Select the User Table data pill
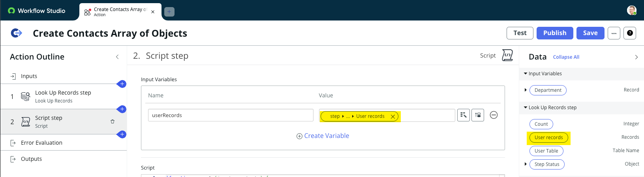This screenshot has height=177, width=644. coord(546,151)
